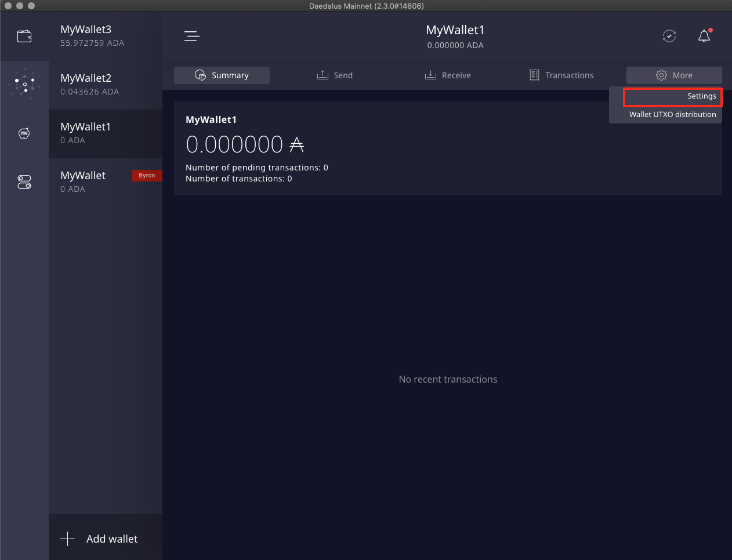Image resolution: width=732 pixels, height=560 pixels.
Task: Expand the More dropdown menu
Action: (674, 75)
